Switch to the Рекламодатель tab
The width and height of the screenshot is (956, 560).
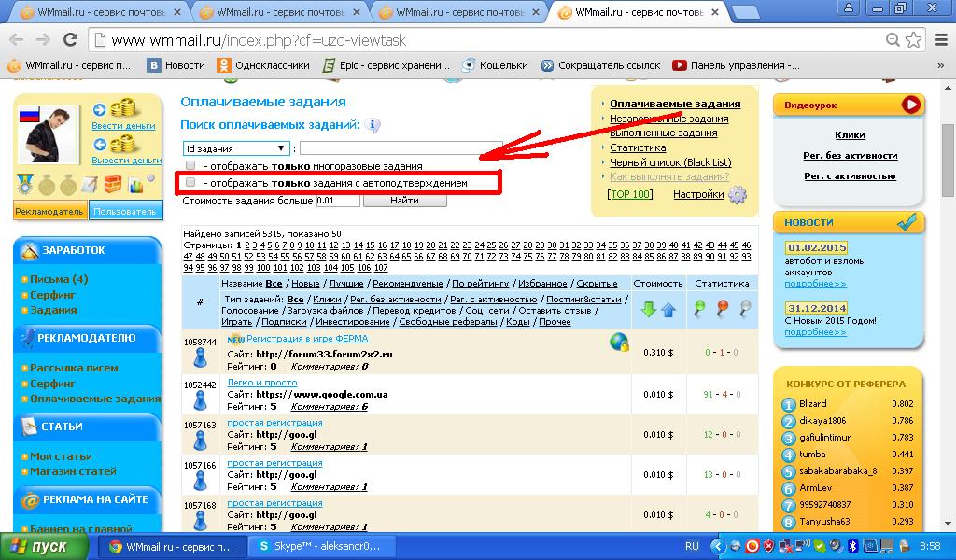[x=50, y=211]
